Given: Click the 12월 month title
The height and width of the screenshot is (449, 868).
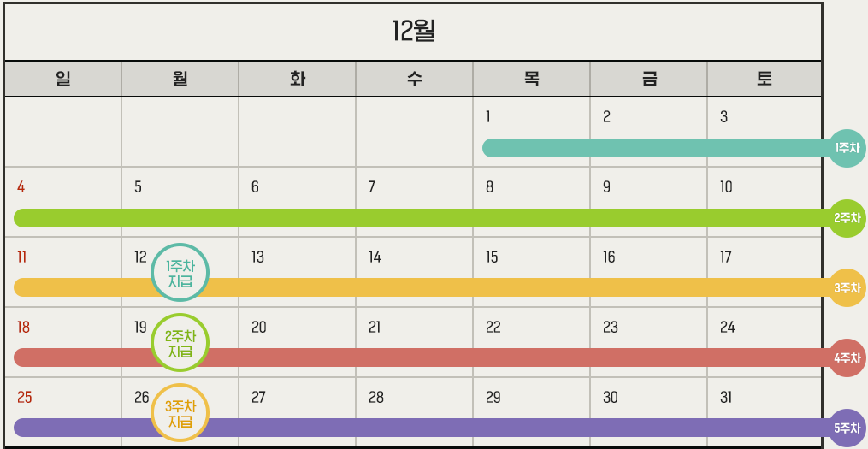Looking at the screenshot, I should coord(413,32).
